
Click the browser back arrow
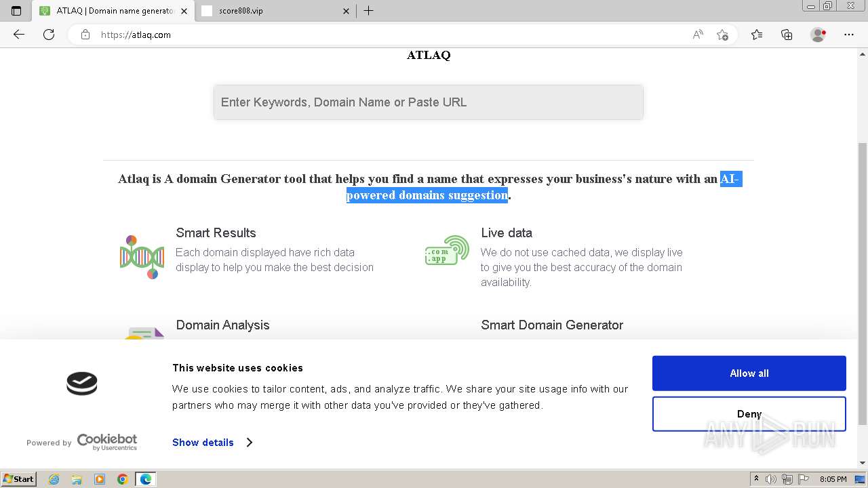[19, 35]
